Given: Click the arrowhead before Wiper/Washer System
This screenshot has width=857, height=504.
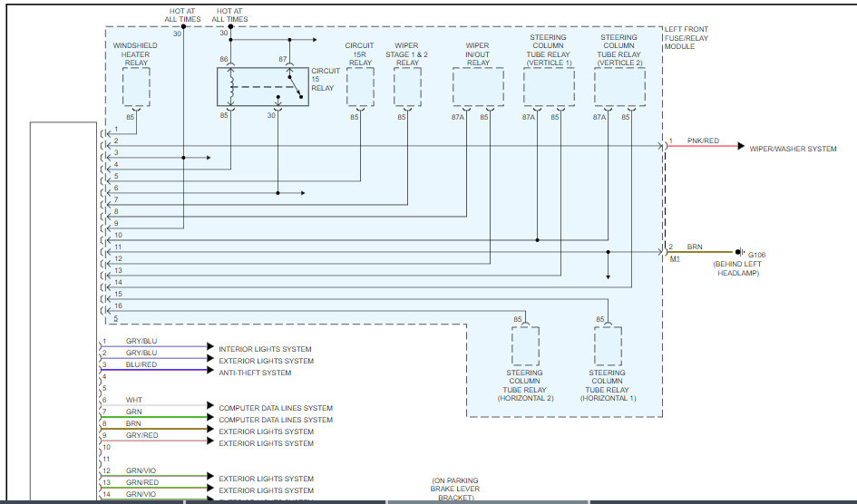Looking at the screenshot, I should [741, 146].
